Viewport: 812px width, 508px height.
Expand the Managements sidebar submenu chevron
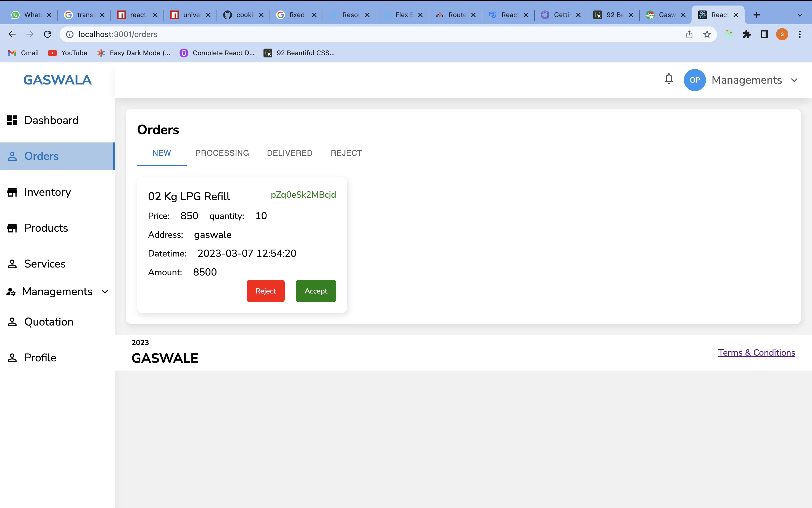click(x=105, y=292)
